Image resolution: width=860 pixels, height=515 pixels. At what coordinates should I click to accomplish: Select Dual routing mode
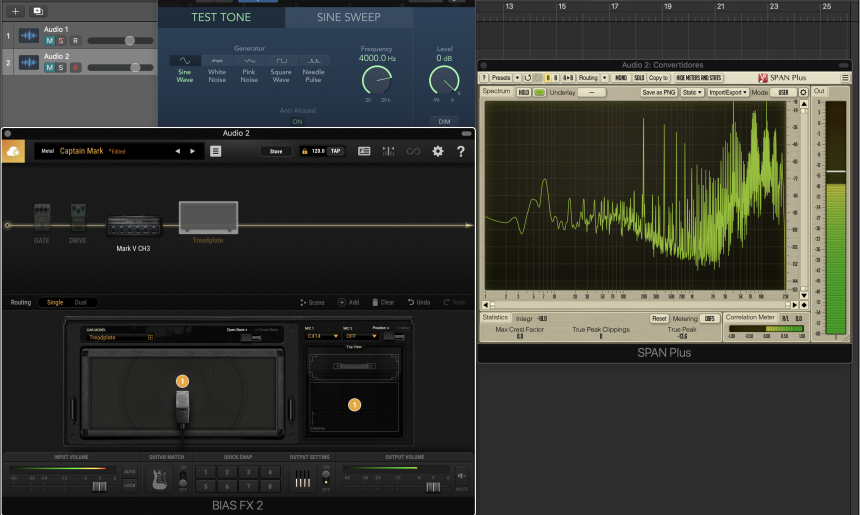coord(81,303)
